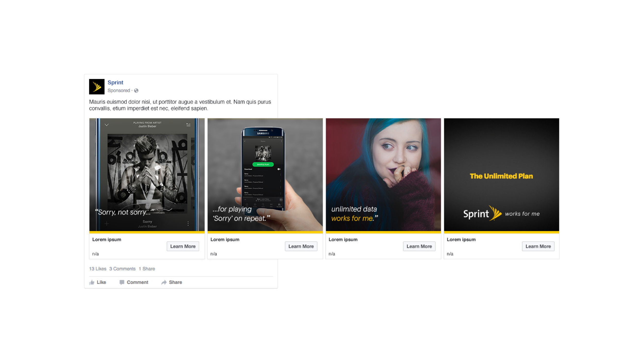This screenshot has height=362, width=644.
Task: Open the Sprint page name link
Action: coord(115,82)
